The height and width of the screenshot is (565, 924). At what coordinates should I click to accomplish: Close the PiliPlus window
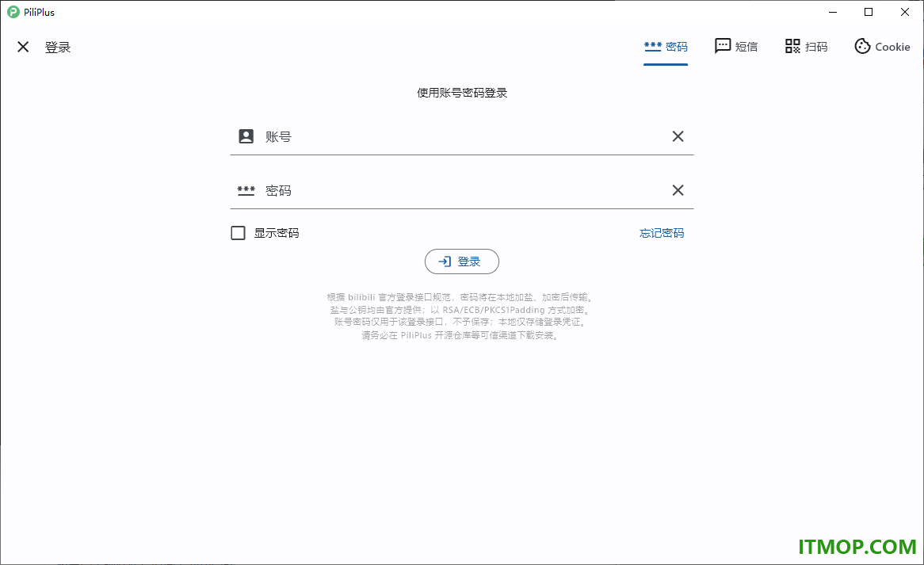tap(904, 12)
